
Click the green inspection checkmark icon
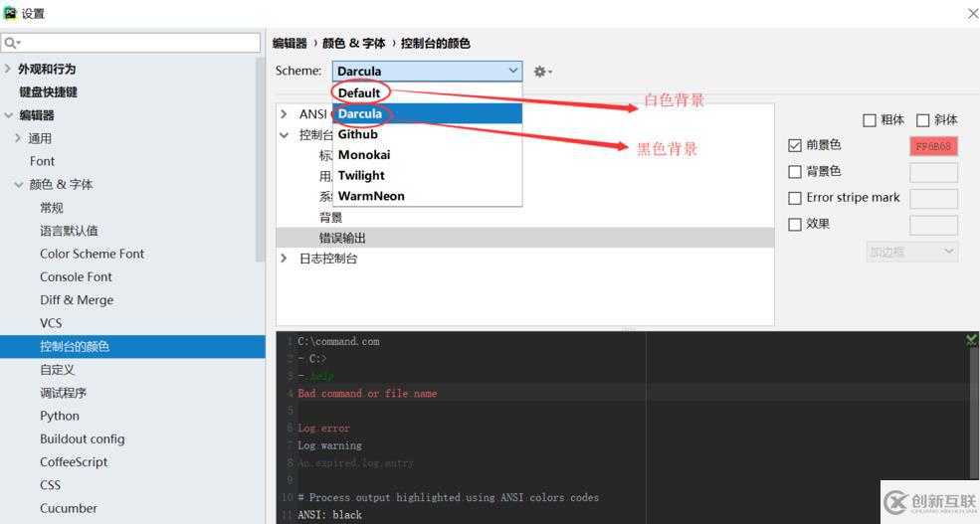[x=971, y=339]
